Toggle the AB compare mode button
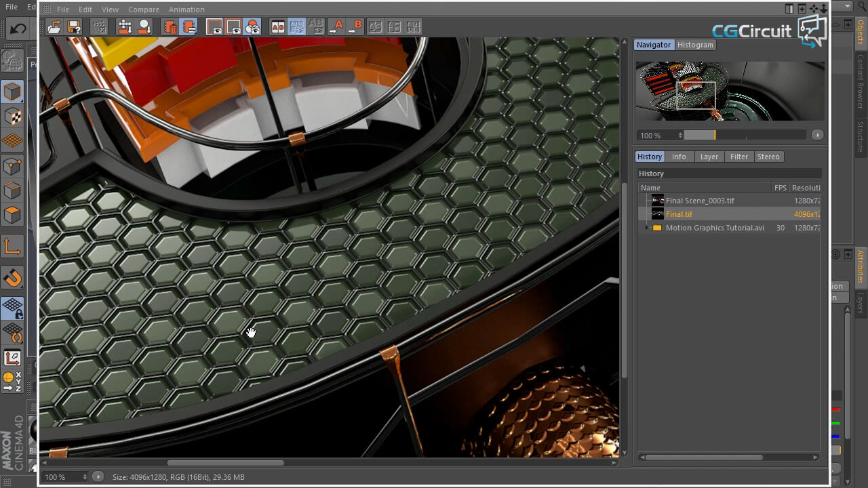Screen dimensions: 868x488 coord(278,27)
